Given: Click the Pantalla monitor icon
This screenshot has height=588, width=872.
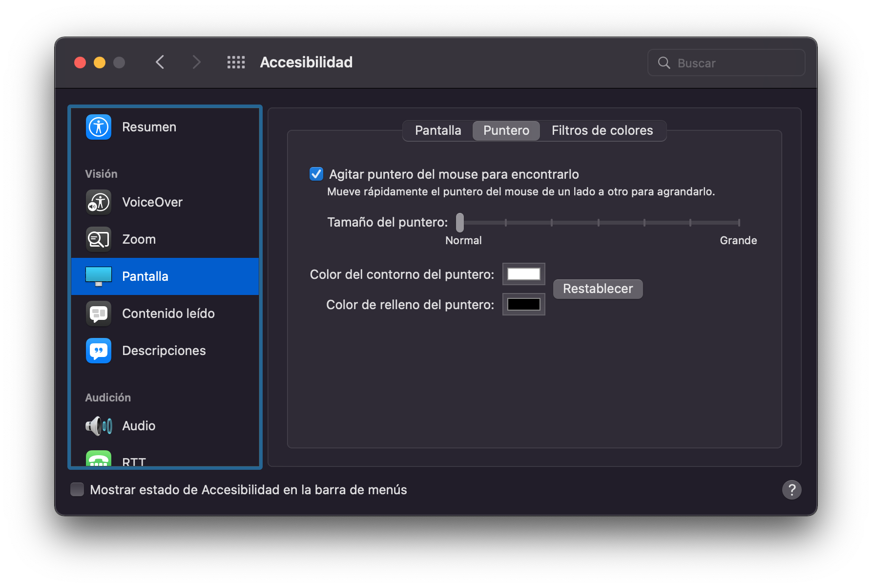Looking at the screenshot, I should 99,276.
